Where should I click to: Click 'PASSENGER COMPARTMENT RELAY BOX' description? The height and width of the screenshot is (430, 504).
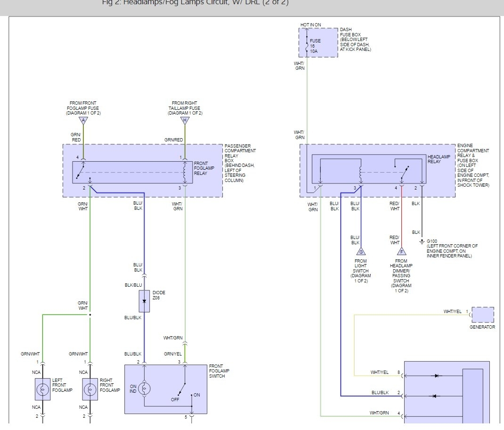(x=240, y=163)
